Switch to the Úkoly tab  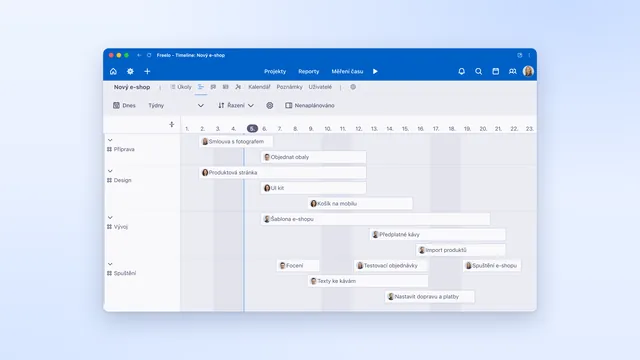181,87
